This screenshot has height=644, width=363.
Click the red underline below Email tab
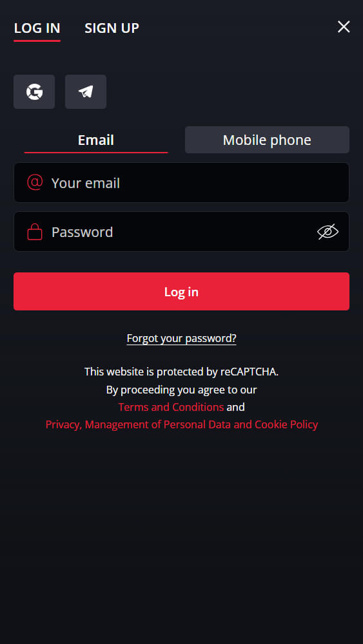[x=96, y=153]
